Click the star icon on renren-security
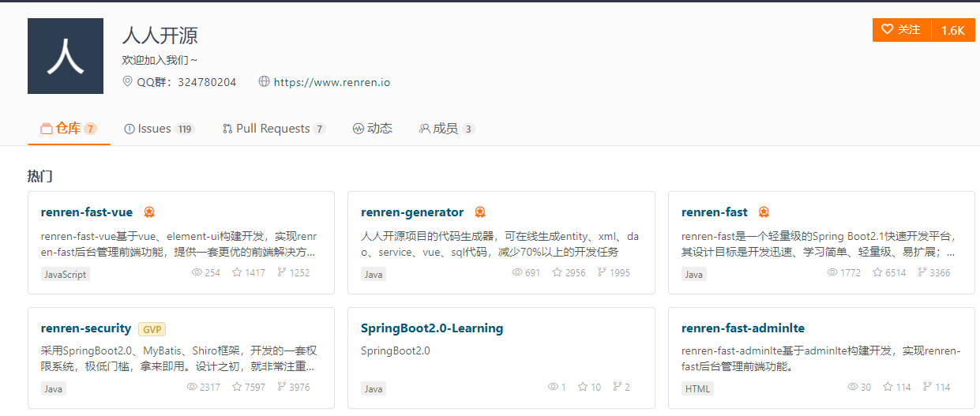This screenshot has height=416, width=980. coord(237,387)
